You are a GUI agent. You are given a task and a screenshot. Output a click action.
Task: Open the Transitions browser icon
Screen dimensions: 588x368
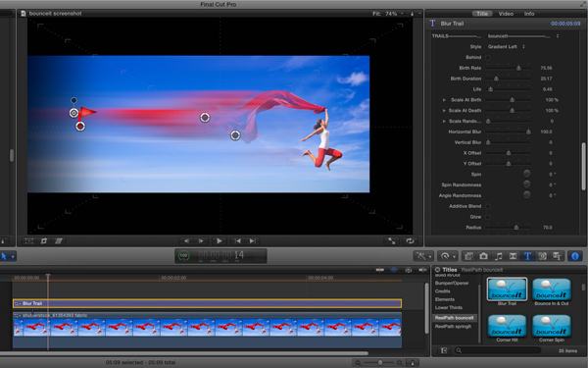click(x=513, y=256)
